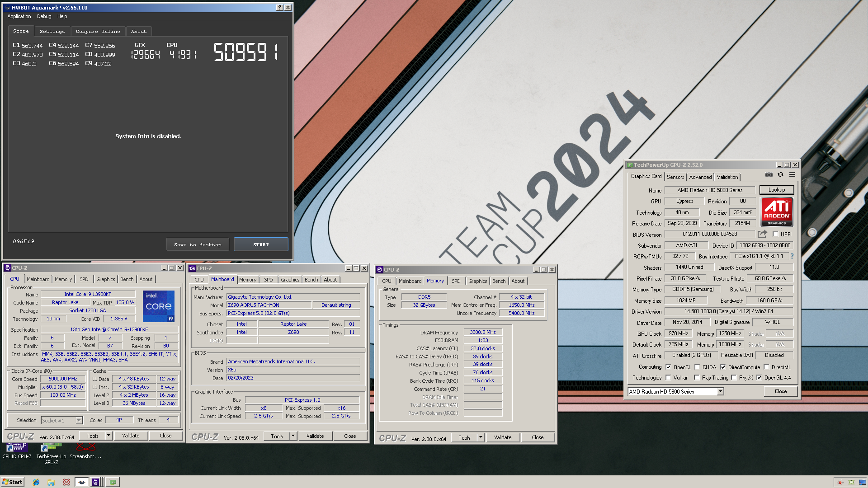This screenshot has height=488, width=868.
Task: Open the Aquamark Settings tab
Action: [52, 32]
